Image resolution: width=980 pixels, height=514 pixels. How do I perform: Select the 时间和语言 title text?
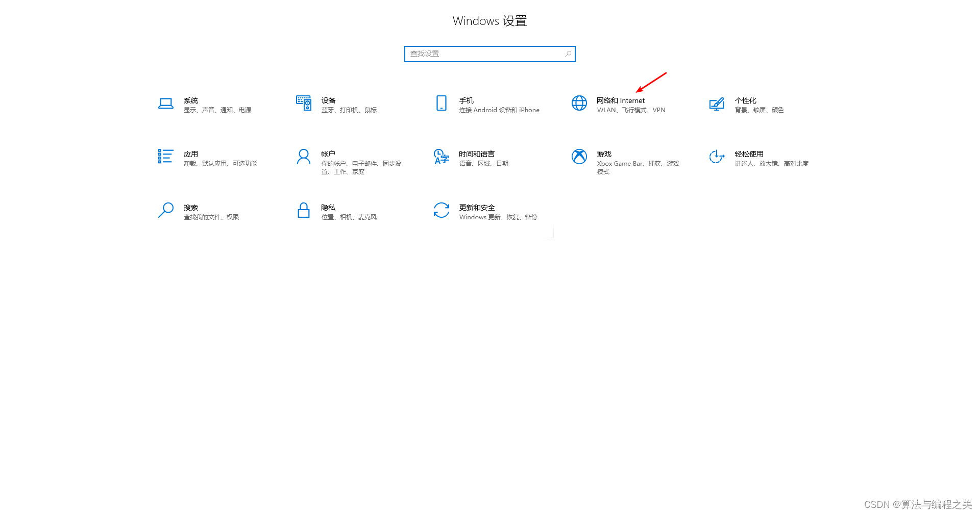coord(477,154)
